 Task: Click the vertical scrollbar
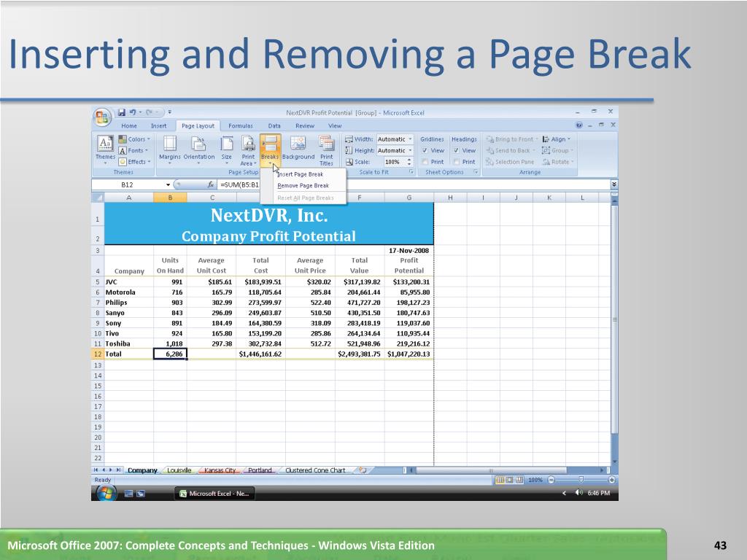(614, 319)
